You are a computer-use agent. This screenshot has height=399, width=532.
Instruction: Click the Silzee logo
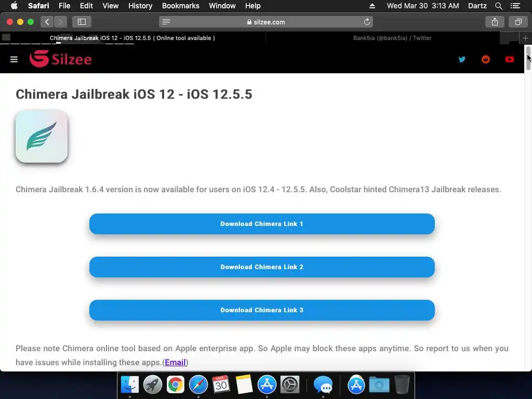pos(60,59)
